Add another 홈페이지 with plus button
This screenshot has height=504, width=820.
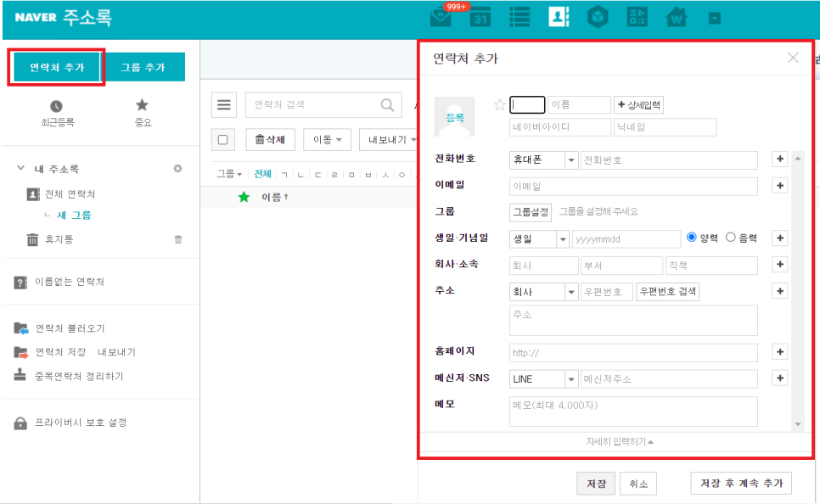pyautogui.click(x=780, y=352)
